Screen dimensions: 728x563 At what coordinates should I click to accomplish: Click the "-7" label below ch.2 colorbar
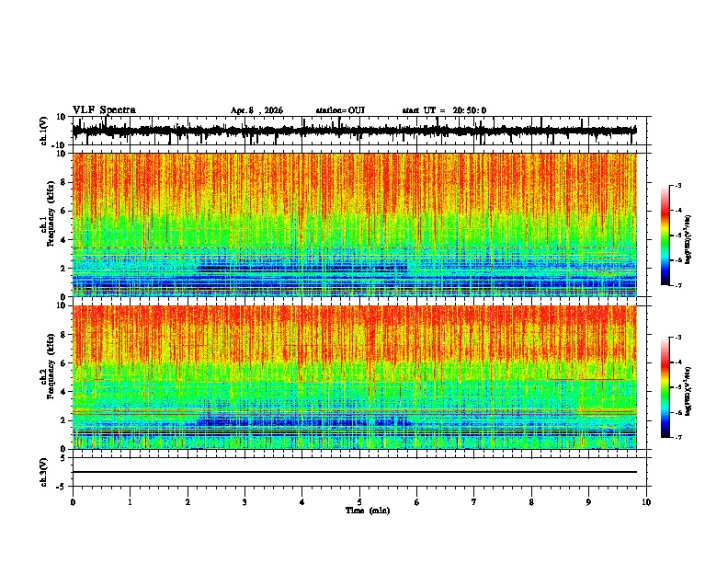tap(678, 438)
